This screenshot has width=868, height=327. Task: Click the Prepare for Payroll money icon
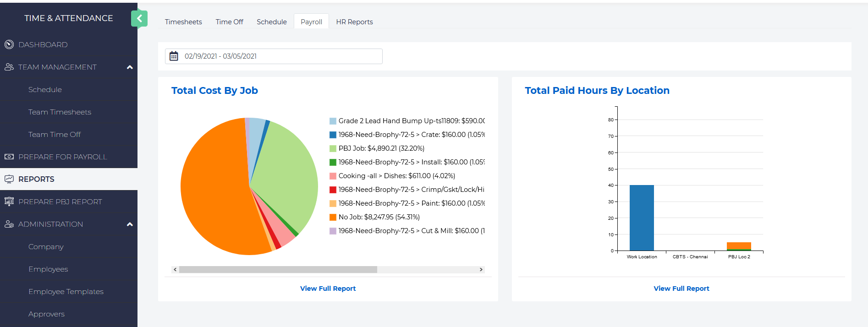click(x=9, y=157)
